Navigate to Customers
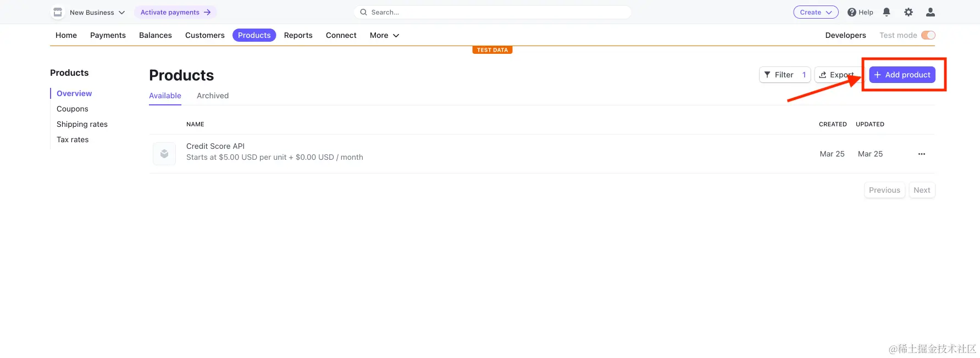The image size is (980, 358). 205,35
